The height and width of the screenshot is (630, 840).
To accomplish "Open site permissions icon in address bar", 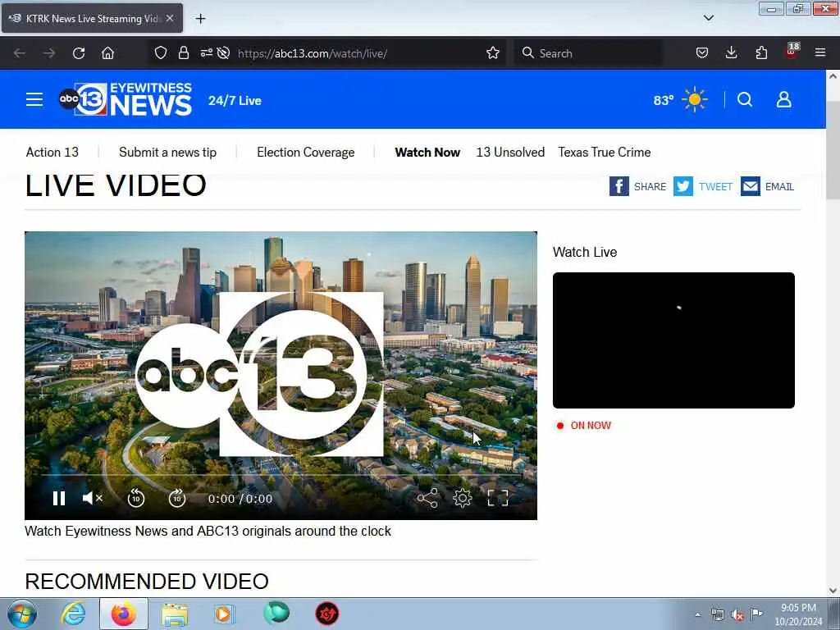I will (x=206, y=53).
